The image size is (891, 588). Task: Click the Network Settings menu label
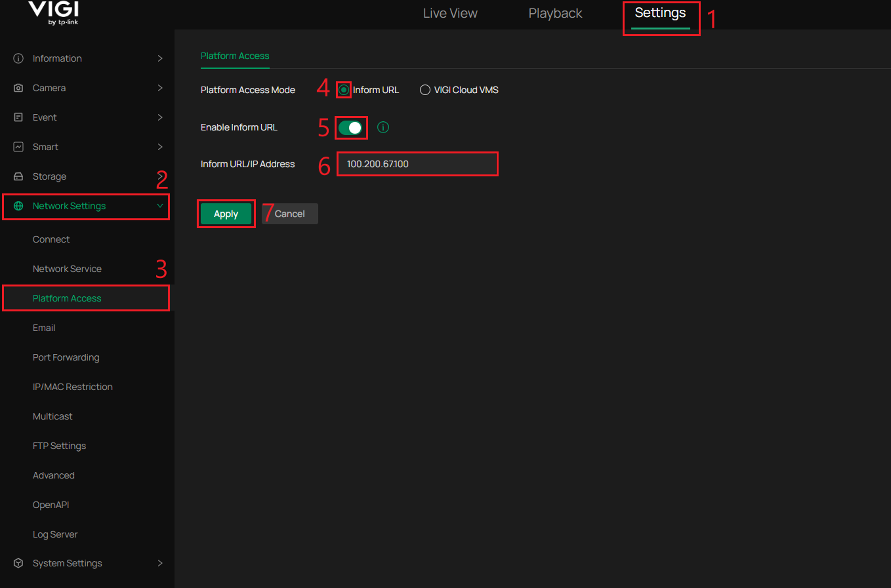coord(69,206)
